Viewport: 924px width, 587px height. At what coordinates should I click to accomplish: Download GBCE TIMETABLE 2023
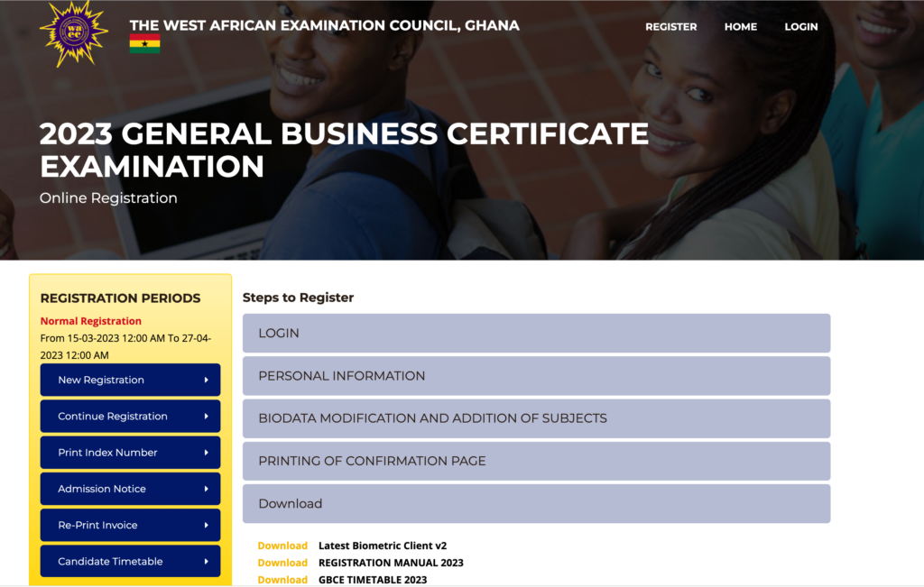[282, 580]
